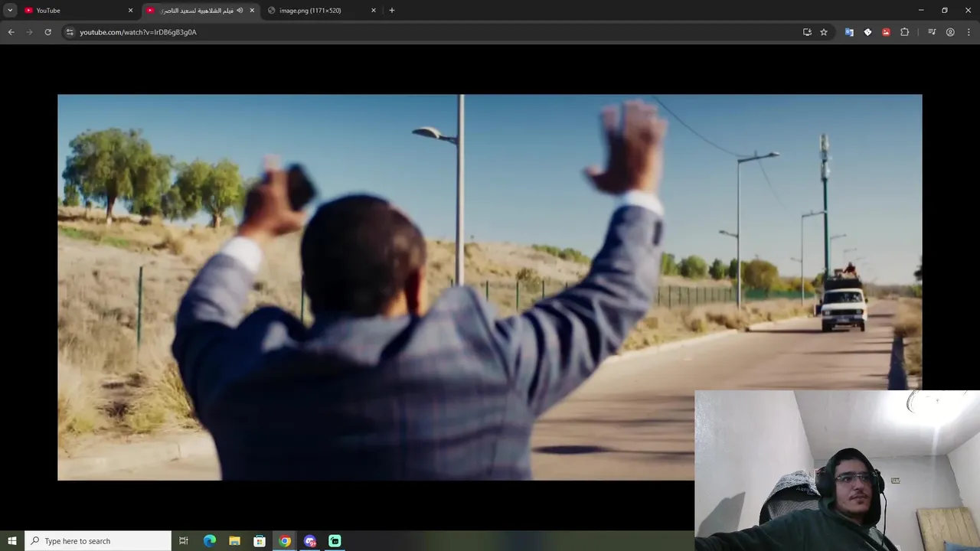The image size is (980, 551).
Task: Open the Extensions puzzle menu
Action: [905, 32]
